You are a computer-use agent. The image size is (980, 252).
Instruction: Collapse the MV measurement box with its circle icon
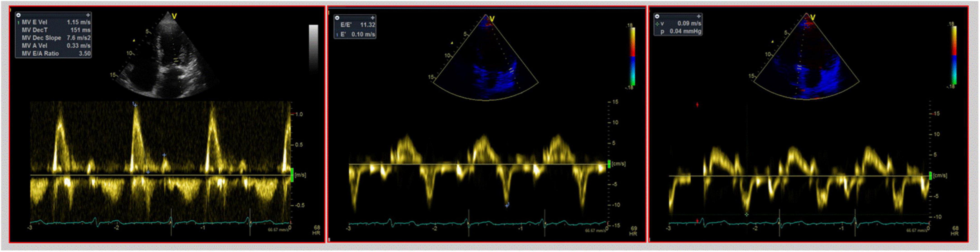pyautogui.click(x=19, y=15)
